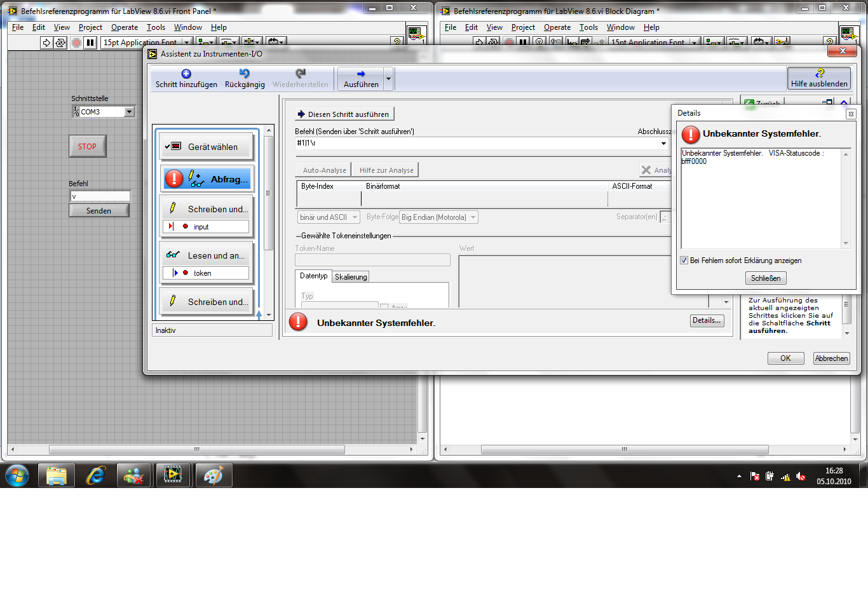Image resolution: width=868 pixels, height=610 pixels.
Task: Click the Front Panel horizontal scrollbar
Action: coord(197,449)
